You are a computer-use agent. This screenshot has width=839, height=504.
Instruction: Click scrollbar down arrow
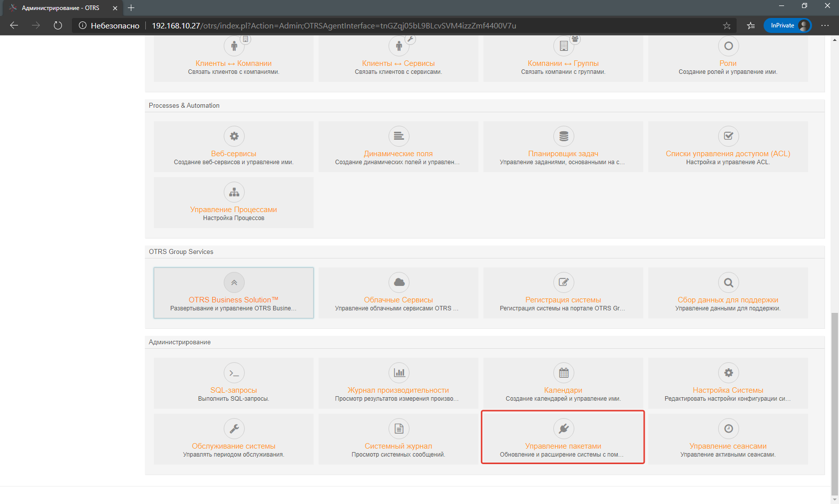pos(835,500)
